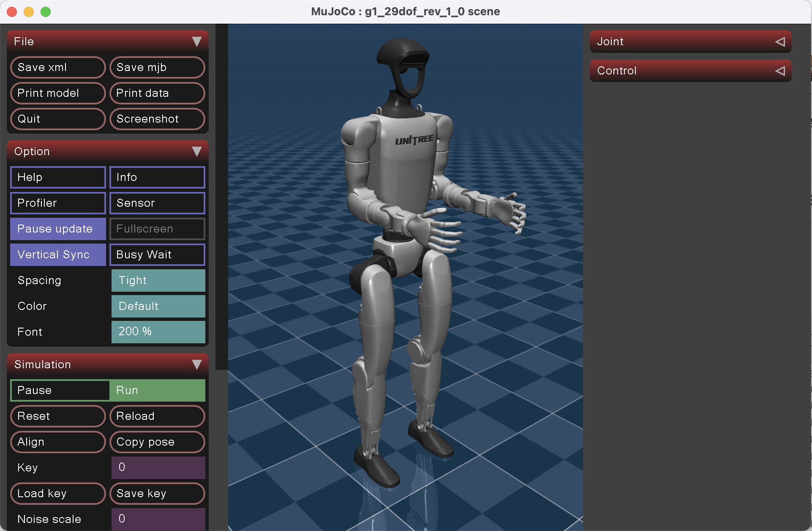Screen dimensions: 812x531
Task: Click the Print model button
Action: 58,93
